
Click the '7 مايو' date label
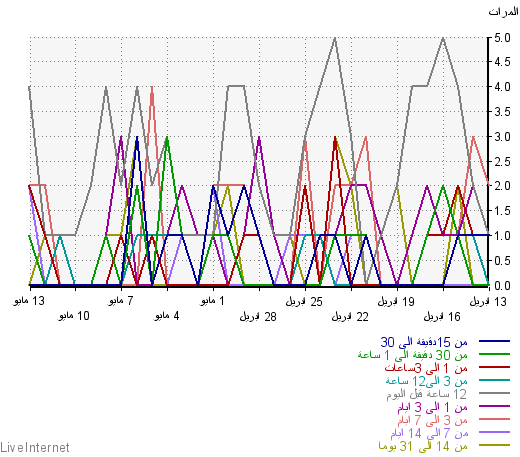[121, 301]
